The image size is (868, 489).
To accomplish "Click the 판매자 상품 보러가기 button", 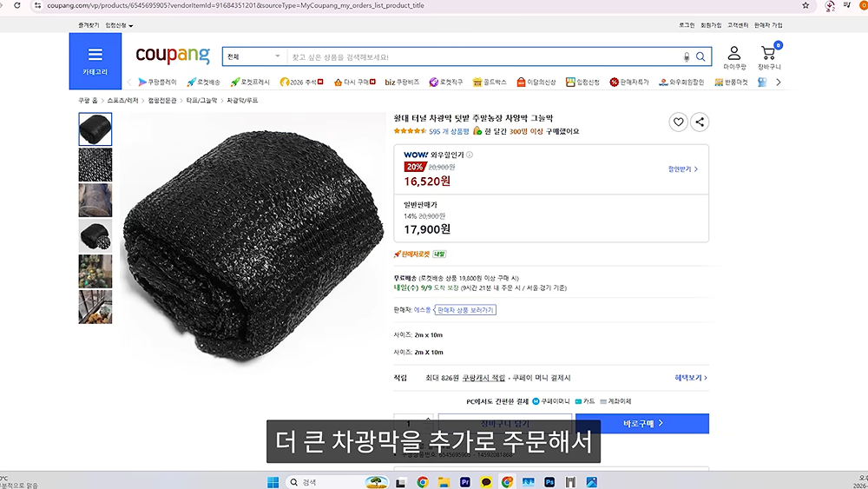I will (465, 310).
